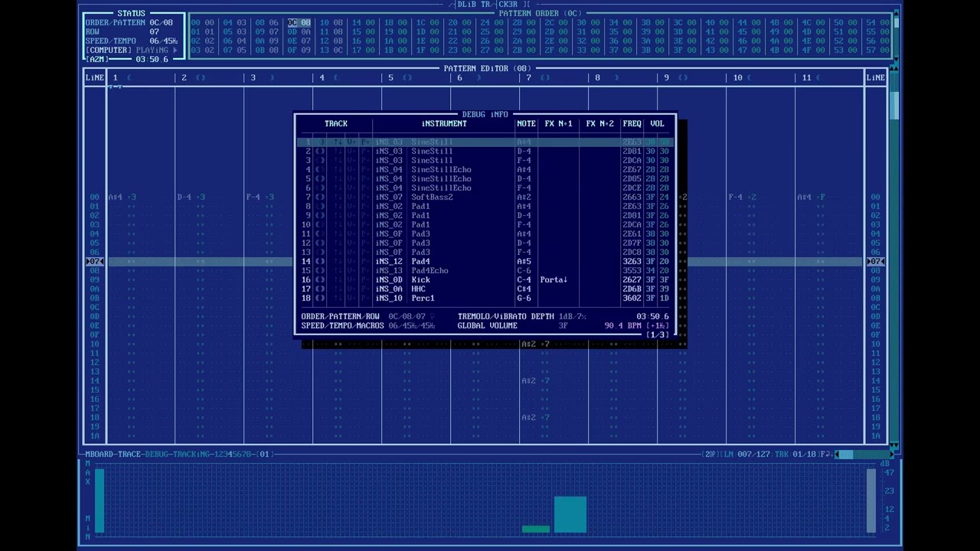980x551 pixels.
Task: Click track 5 header marker in Pattern Editor
Action: (x=407, y=78)
